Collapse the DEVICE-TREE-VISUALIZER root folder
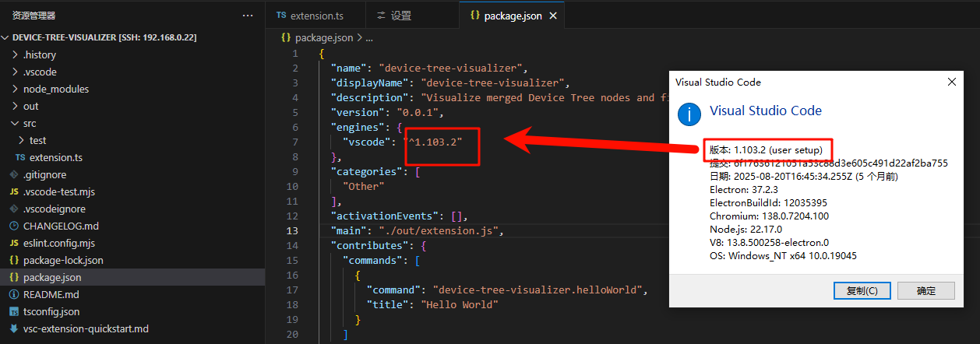Viewport: 980px width, 344px height. [x=6, y=37]
